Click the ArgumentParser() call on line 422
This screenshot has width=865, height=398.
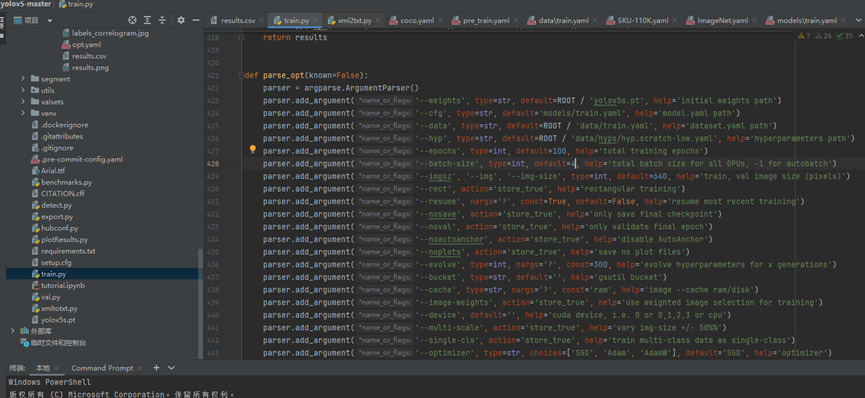(x=382, y=88)
